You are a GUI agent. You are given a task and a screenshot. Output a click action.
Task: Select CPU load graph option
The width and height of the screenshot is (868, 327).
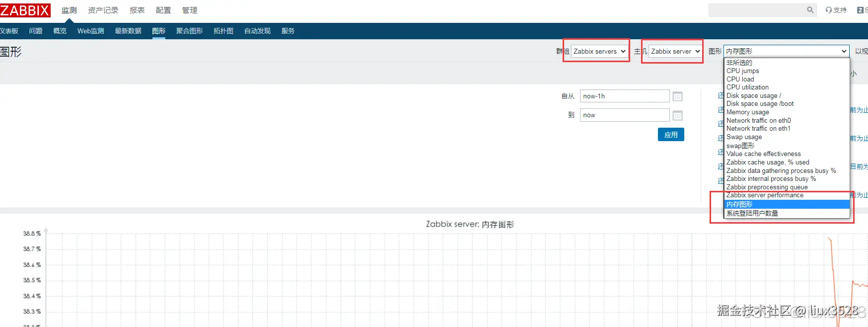click(787, 79)
